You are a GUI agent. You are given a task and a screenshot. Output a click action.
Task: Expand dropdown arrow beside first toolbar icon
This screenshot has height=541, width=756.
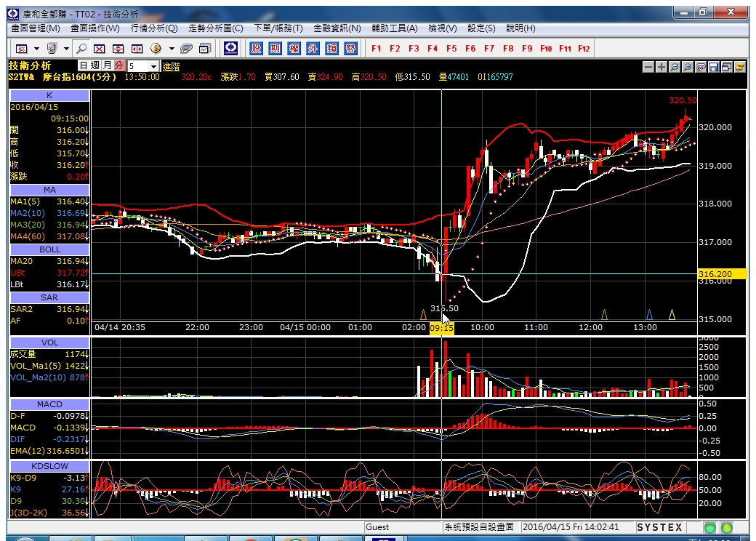(36, 49)
